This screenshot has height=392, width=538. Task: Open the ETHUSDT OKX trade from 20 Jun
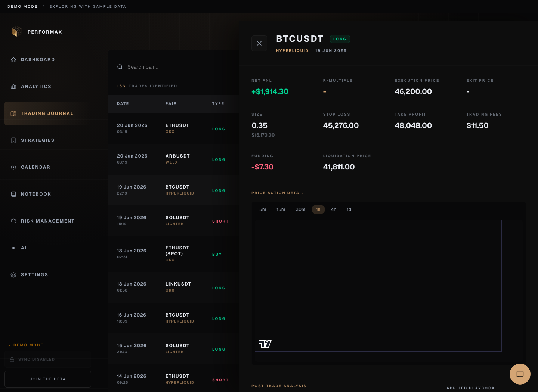click(x=173, y=128)
